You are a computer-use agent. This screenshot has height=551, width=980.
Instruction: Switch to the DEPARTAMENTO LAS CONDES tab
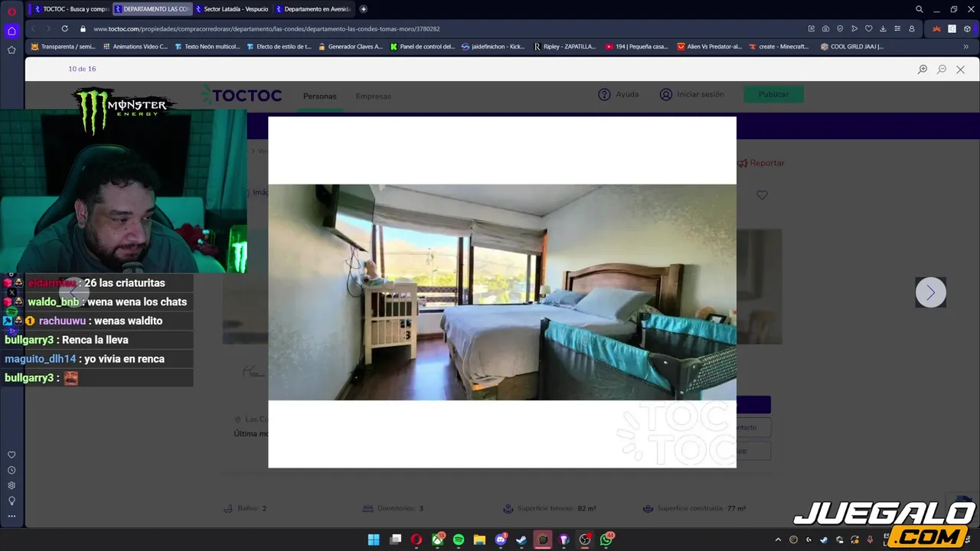pos(152,9)
